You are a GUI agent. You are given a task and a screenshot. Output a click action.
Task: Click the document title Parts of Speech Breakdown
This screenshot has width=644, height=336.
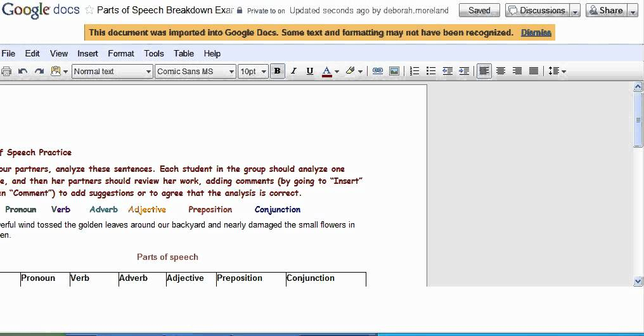pos(165,10)
